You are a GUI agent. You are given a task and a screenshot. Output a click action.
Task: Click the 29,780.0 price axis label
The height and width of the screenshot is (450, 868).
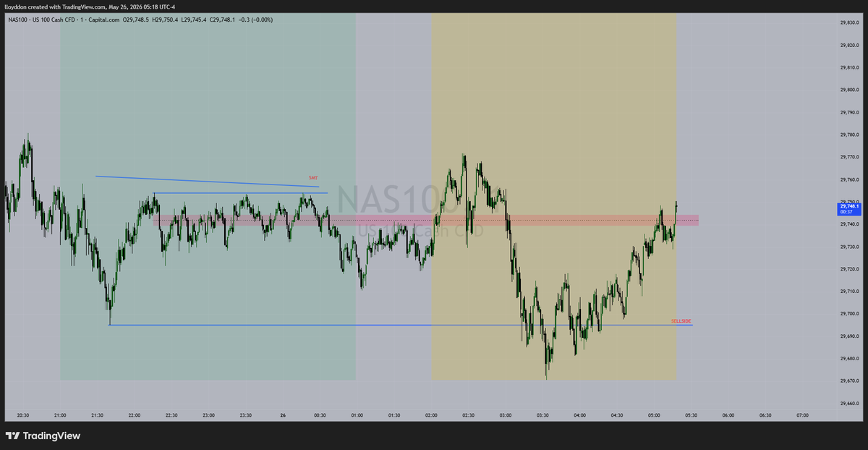(848, 135)
